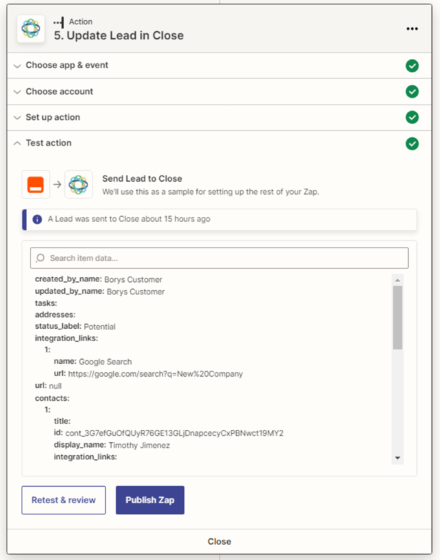Open the three-dot step options menu
440x560 pixels.
(x=412, y=29)
